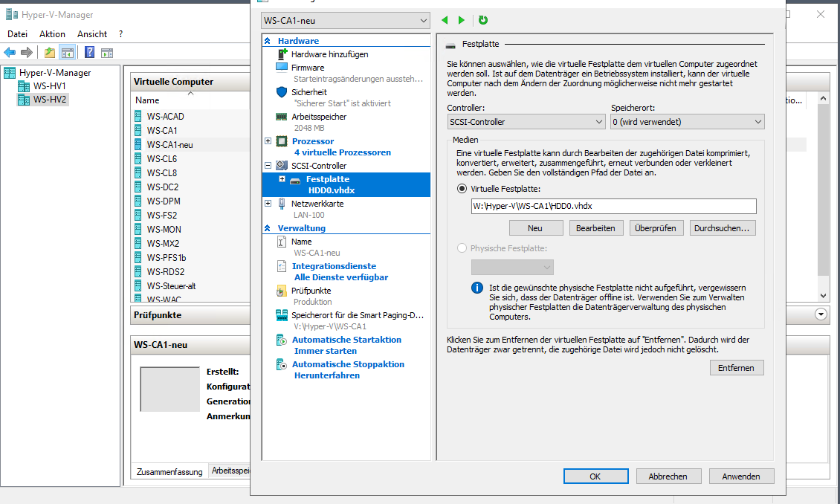840x504 pixels.
Task: Open the Ansicht menu
Action: [x=92, y=33]
